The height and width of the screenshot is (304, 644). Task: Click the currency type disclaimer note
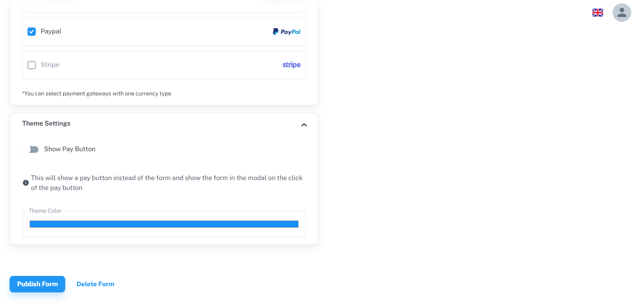point(97,93)
